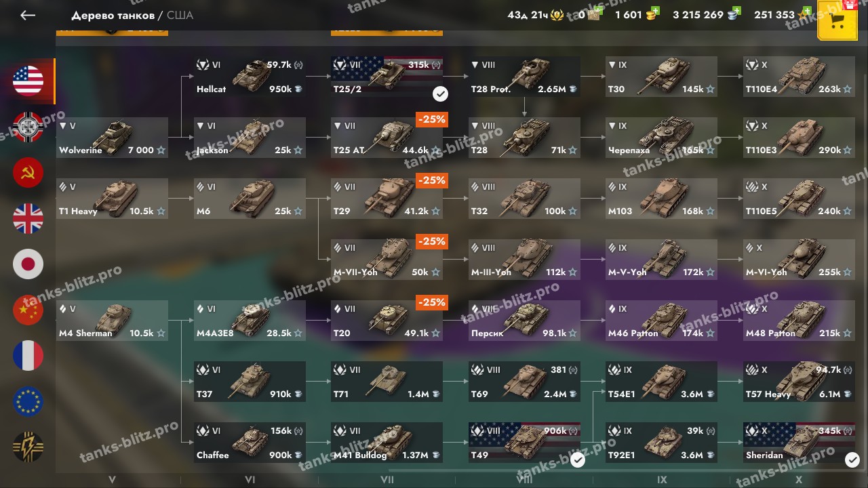Click the checkmark on T49 tank
This screenshot has height=488, width=868.
click(x=577, y=460)
